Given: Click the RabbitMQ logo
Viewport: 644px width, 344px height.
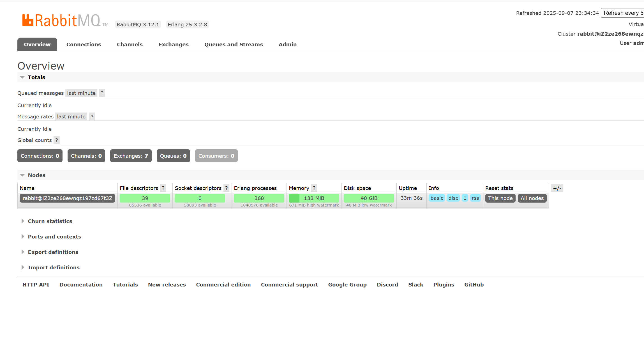Looking at the screenshot, I should [65, 20].
